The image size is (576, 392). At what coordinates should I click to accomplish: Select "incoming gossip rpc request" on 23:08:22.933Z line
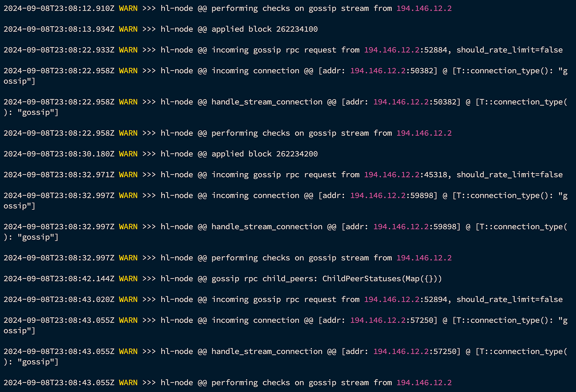pos(274,50)
